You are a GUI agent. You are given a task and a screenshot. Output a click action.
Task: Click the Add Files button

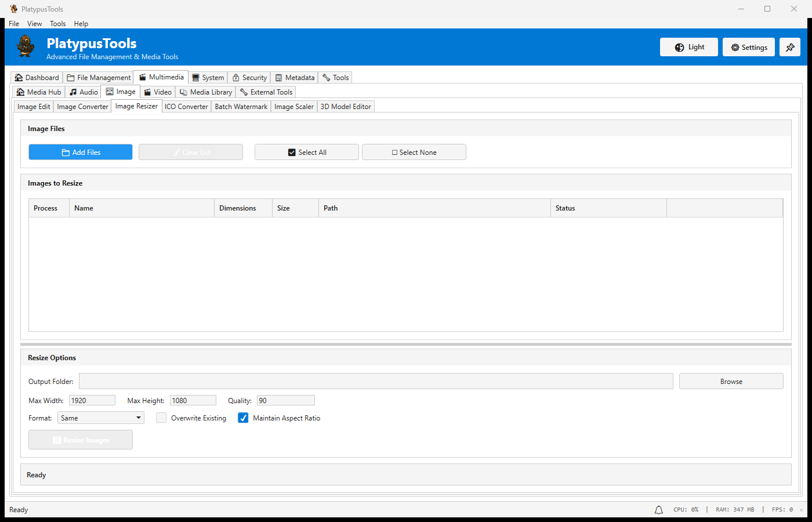click(80, 152)
